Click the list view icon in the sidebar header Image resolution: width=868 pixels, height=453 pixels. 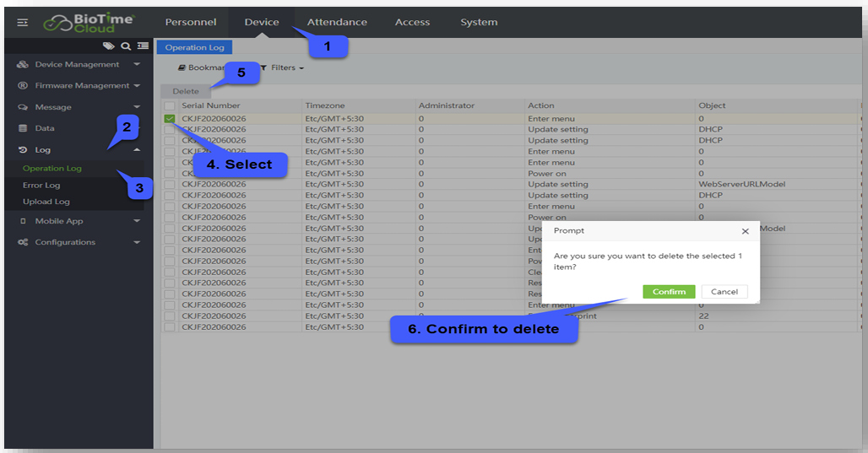143,46
